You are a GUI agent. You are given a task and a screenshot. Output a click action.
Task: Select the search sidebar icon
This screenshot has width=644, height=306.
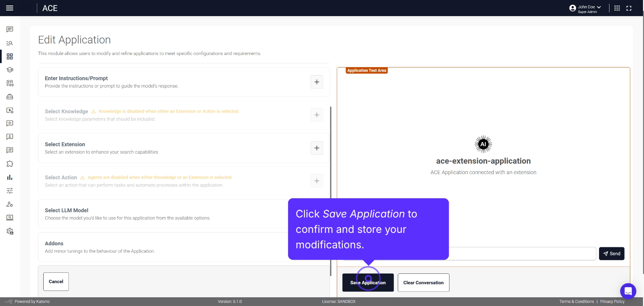coord(10,43)
